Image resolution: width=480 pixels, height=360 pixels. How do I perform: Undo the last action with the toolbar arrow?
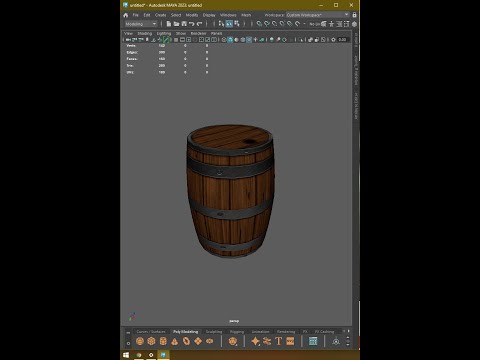point(192,24)
